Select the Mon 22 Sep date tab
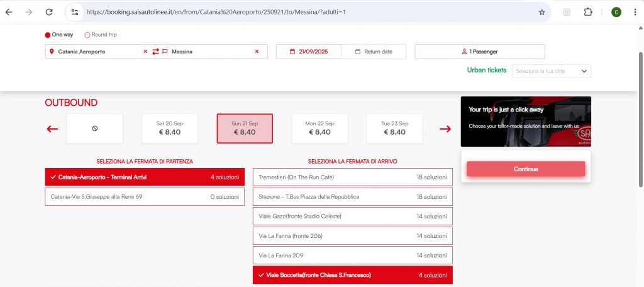644x287 pixels. (x=319, y=128)
